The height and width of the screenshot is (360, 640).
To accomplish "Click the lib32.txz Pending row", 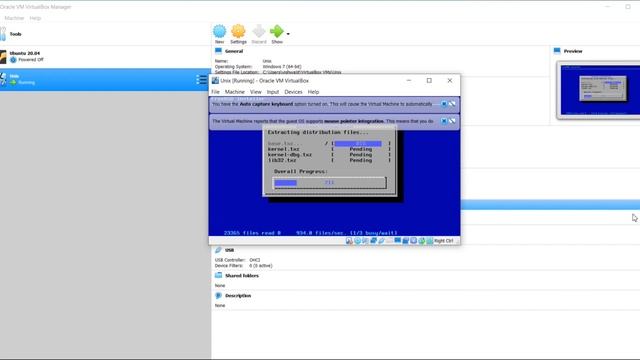I will [x=329, y=160].
